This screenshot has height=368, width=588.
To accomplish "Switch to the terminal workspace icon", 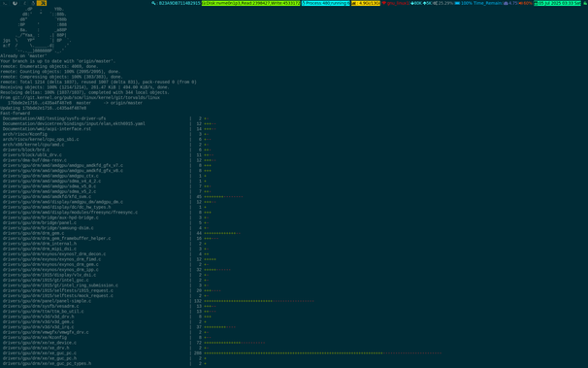I will (5, 3).
